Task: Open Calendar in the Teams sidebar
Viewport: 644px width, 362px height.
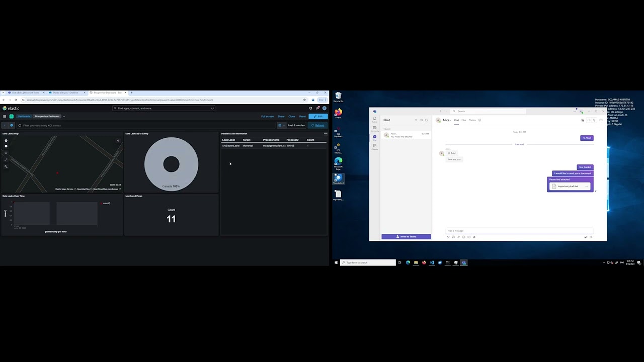Action: pyautogui.click(x=374, y=147)
